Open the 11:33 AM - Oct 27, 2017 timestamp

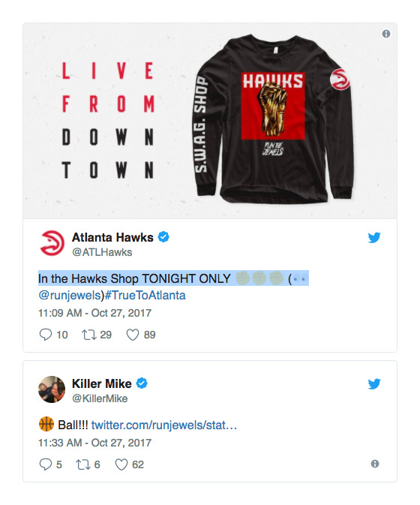(x=94, y=443)
